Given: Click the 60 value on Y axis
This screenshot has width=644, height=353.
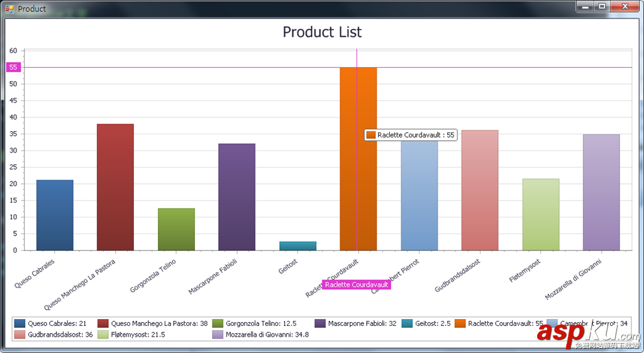Looking at the screenshot, I should click(x=13, y=50).
